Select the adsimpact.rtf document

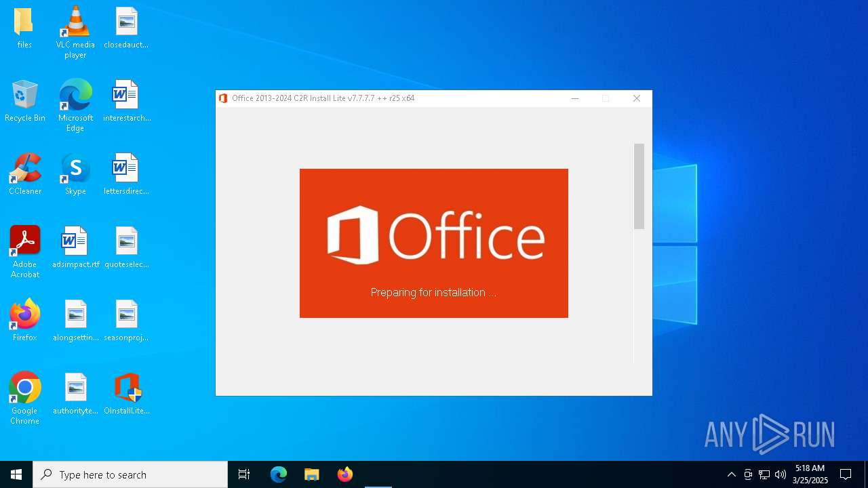click(x=75, y=247)
